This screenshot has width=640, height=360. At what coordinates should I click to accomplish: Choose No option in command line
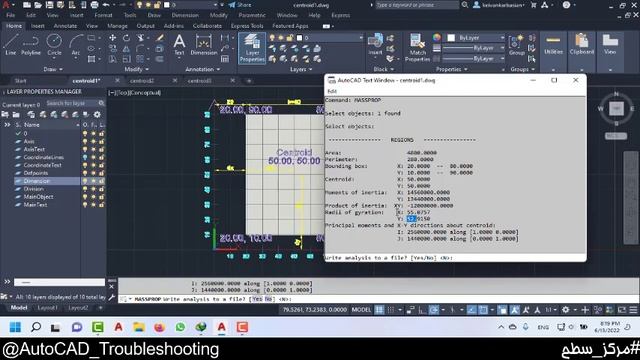click(x=268, y=299)
